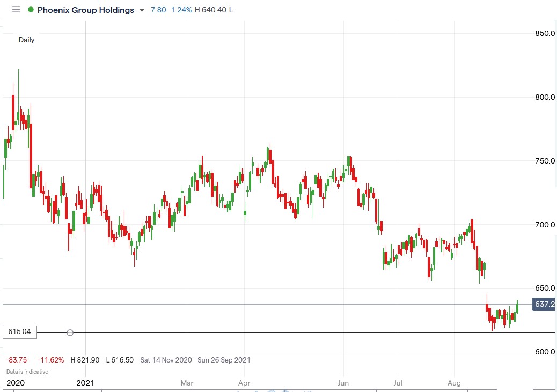Click the circle handle on the 615.04 line
The height and width of the screenshot is (392, 557).
[70, 332]
